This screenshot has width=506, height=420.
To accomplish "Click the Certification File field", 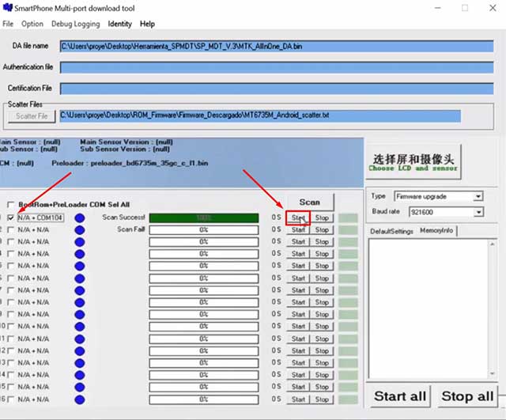I will (277, 89).
